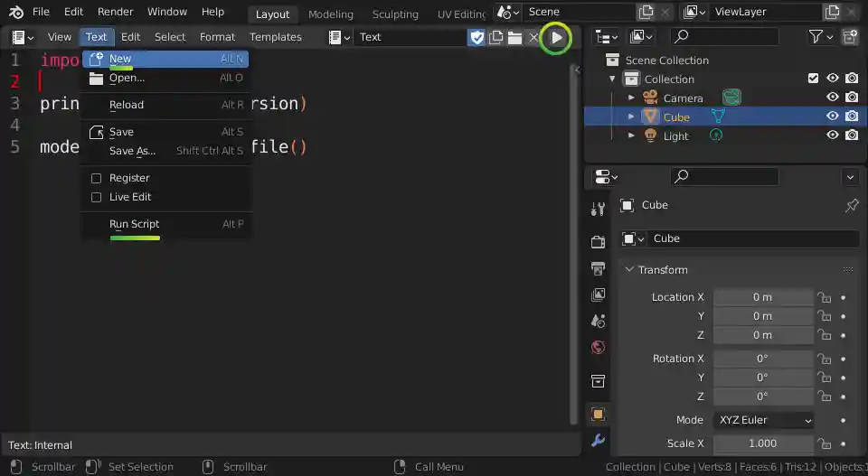Open the Modifiers wrench properties tab
868x476 pixels.
tap(598, 441)
